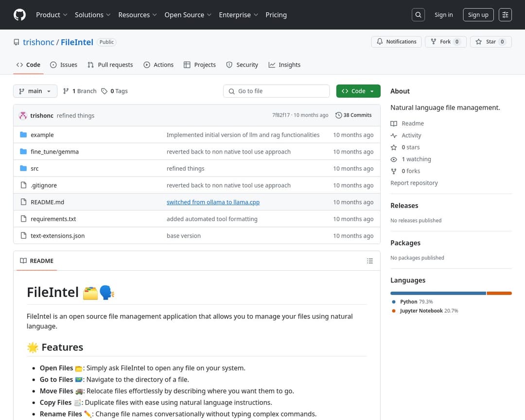Screen dimensions: 525x420
Task: Click the .gitignore file icon
Action: click(23, 185)
